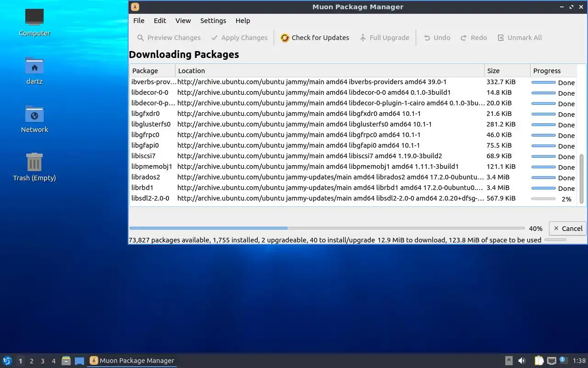Click the ibverbs-providers location URL
Image resolution: width=588 pixels, height=368 pixels.
point(312,82)
